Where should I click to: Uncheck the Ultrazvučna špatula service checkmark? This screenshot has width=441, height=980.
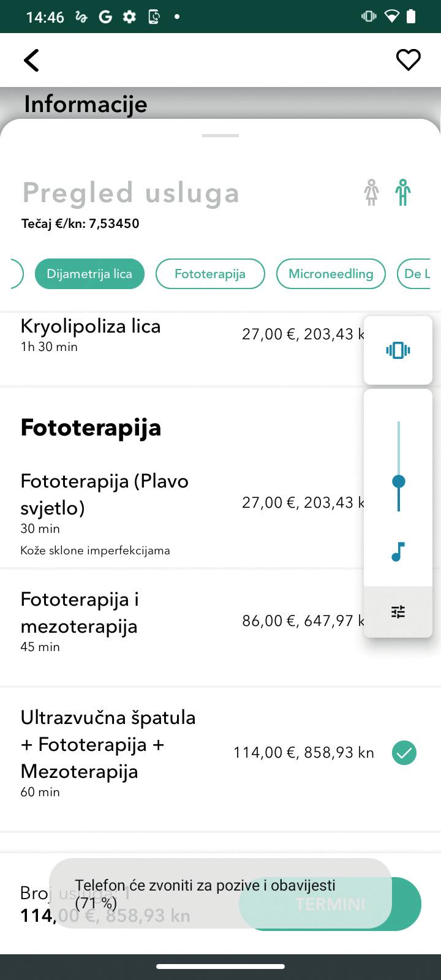[404, 753]
